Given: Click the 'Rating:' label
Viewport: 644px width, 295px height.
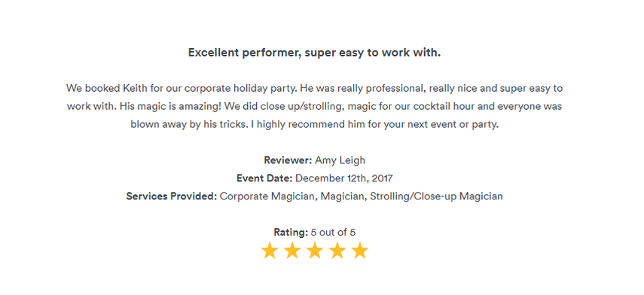Looking at the screenshot, I should click(x=291, y=233).
